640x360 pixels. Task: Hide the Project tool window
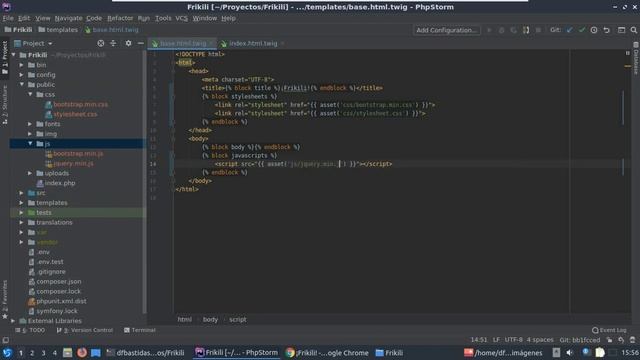(x=140, y=43)
